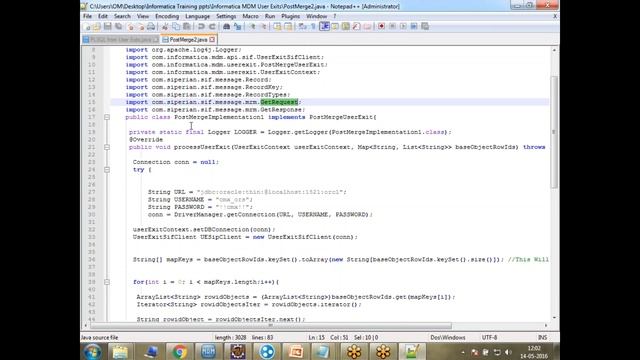
Task: Zoom in using the toolbar icon
Action: coord(252,27)
